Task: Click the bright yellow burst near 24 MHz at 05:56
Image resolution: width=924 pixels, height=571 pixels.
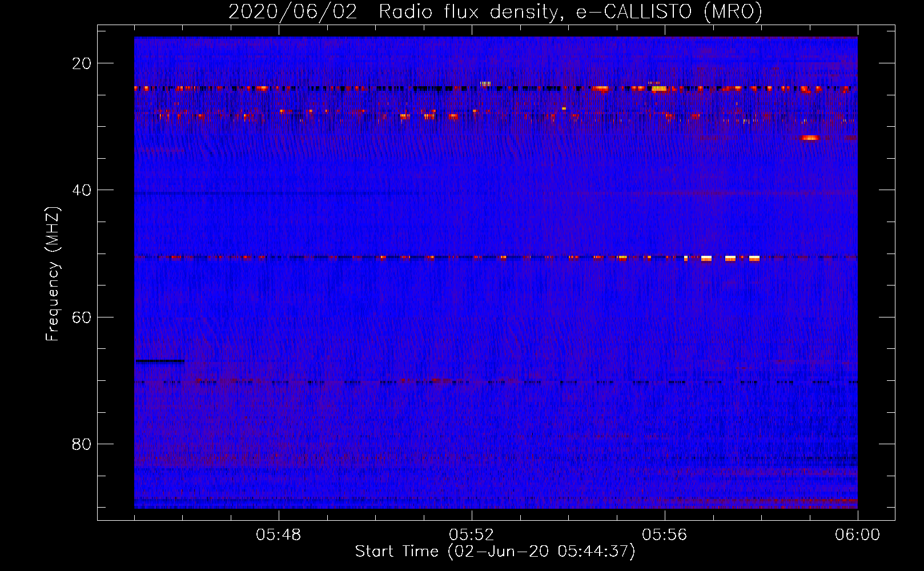Action: (659, 89)
